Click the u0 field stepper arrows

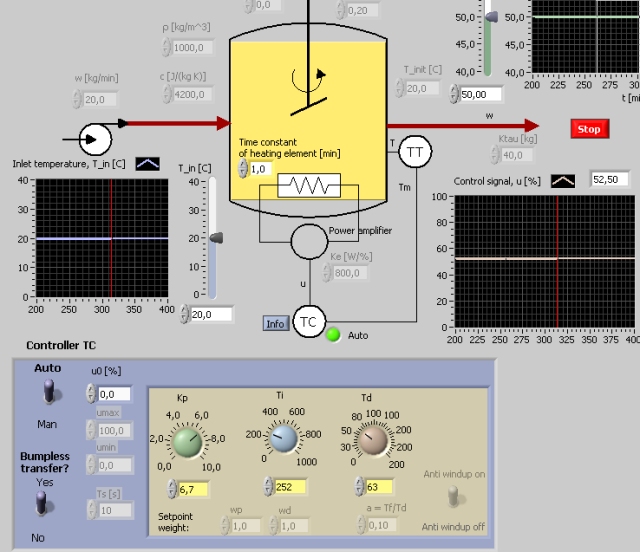pos(91,394)
